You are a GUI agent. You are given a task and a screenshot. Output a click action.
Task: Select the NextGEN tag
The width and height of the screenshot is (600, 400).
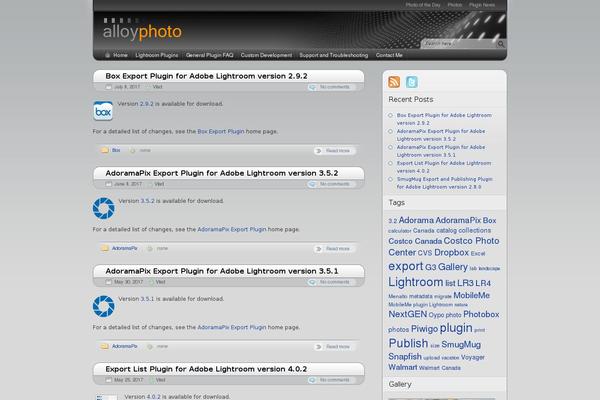(408, 314)
